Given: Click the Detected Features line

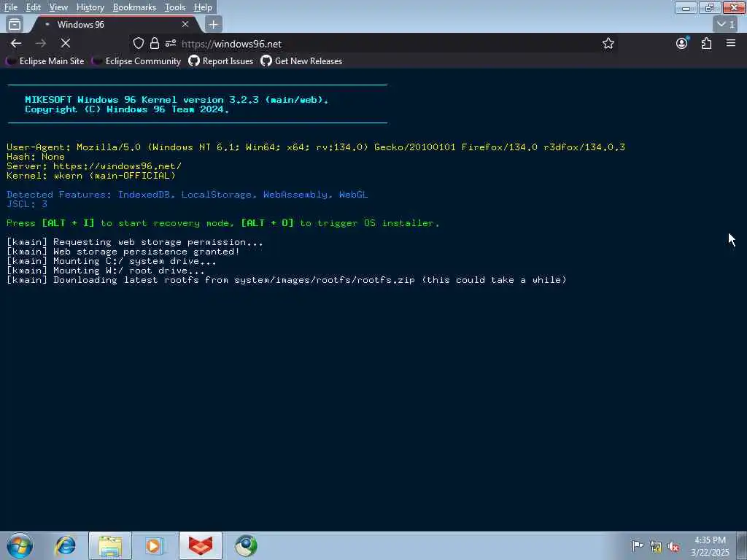Looking at the screenshot, I should pyautogui.click(x=187, y=195).
